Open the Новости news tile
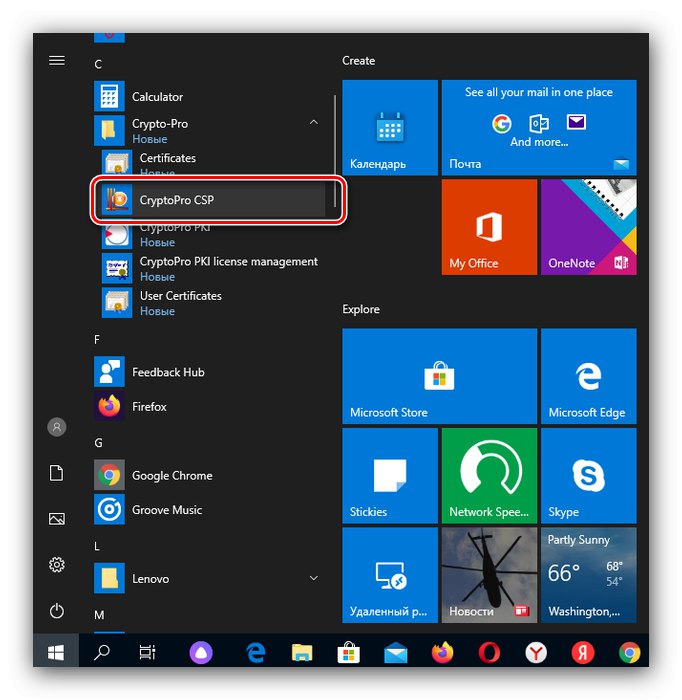This screenshot has height=700, width=682. tap(489, 575)
